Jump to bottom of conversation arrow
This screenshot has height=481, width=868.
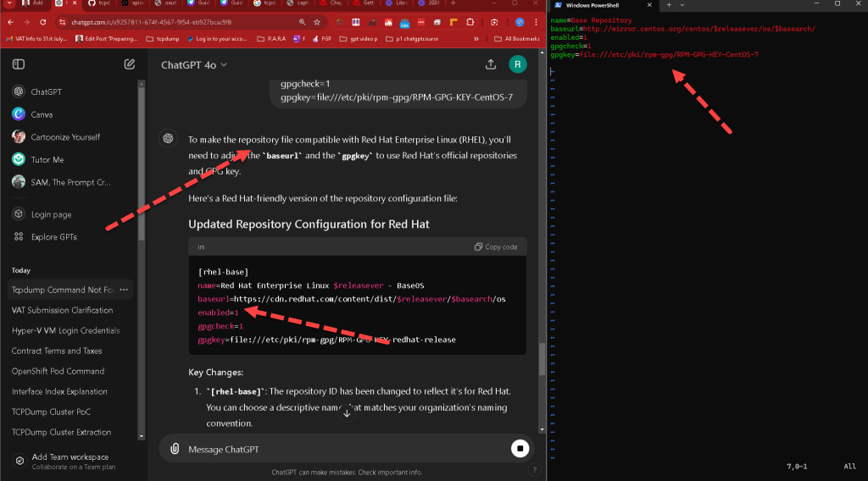click(x=347, y=413)
